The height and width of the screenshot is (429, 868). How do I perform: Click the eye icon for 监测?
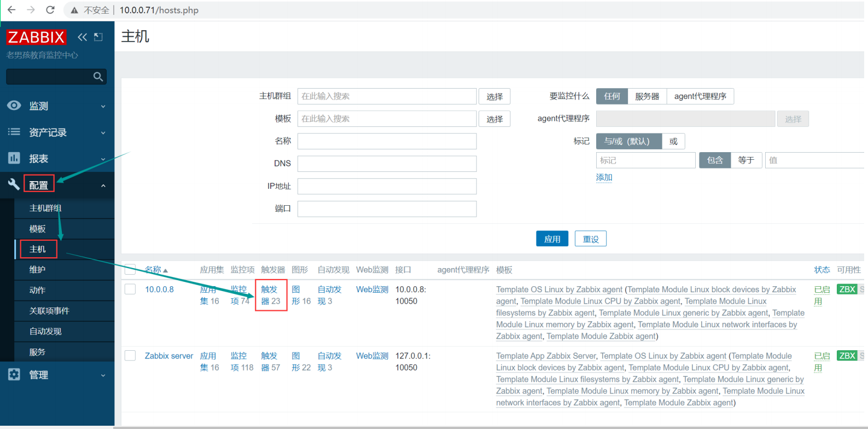[14, 105]
